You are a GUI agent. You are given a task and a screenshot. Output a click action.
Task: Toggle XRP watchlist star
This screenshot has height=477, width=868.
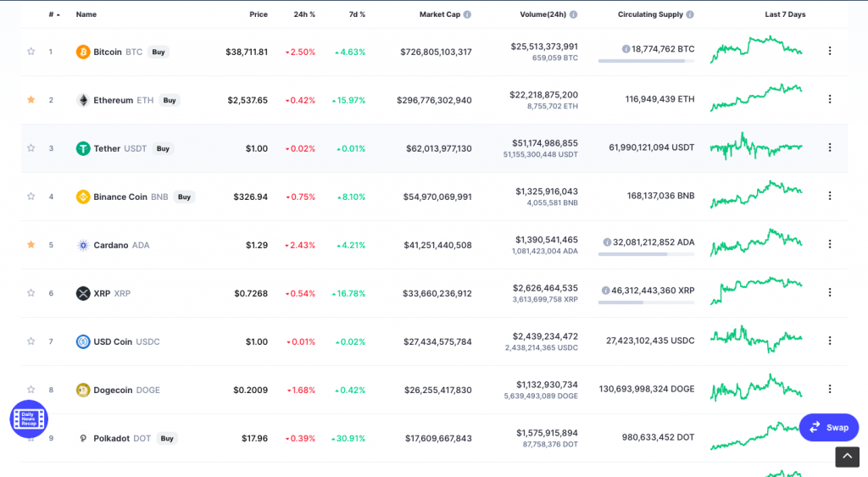tap(31, 293)
